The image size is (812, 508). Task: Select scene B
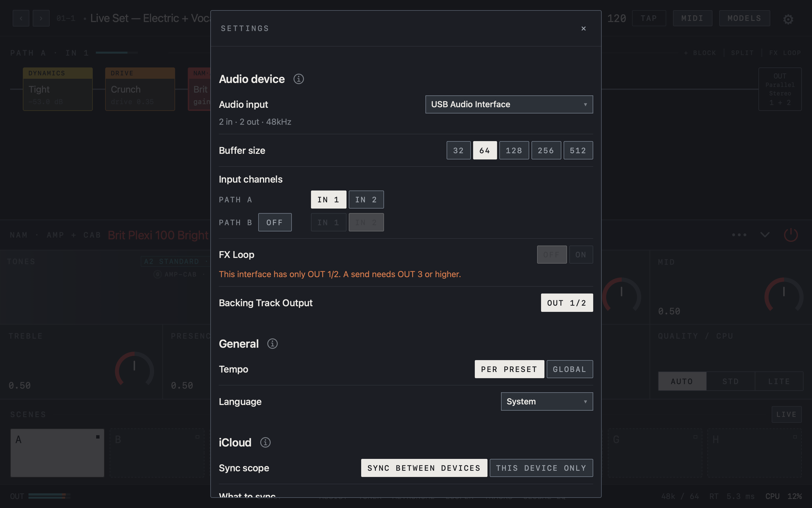[157, 453]
